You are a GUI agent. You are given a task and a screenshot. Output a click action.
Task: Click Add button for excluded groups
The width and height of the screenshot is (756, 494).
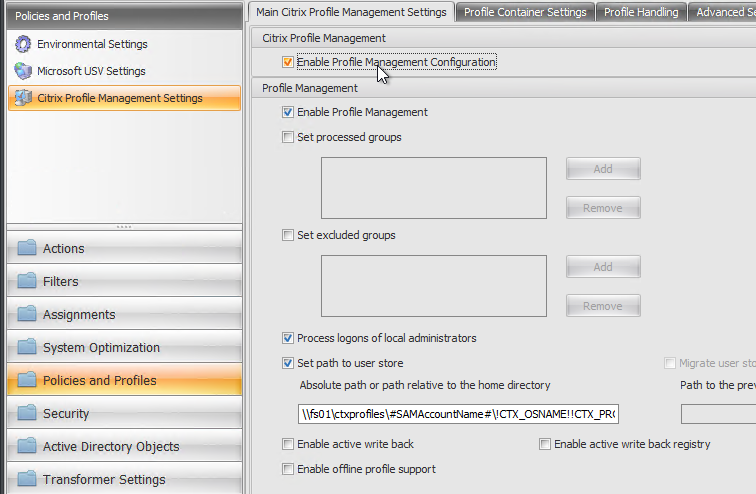(603, 267)
